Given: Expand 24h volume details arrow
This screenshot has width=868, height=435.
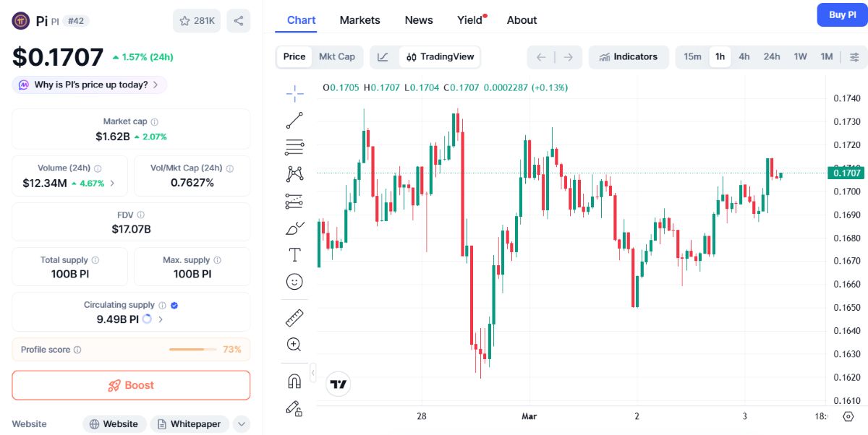Looking at the screenshot, I should [x=112, y=184].
